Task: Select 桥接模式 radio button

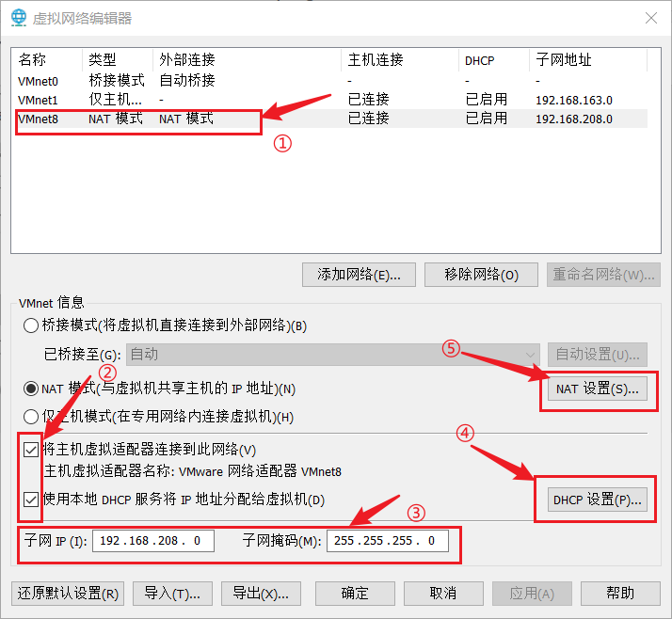Action: pyautogui.click(x=31, y=325)
